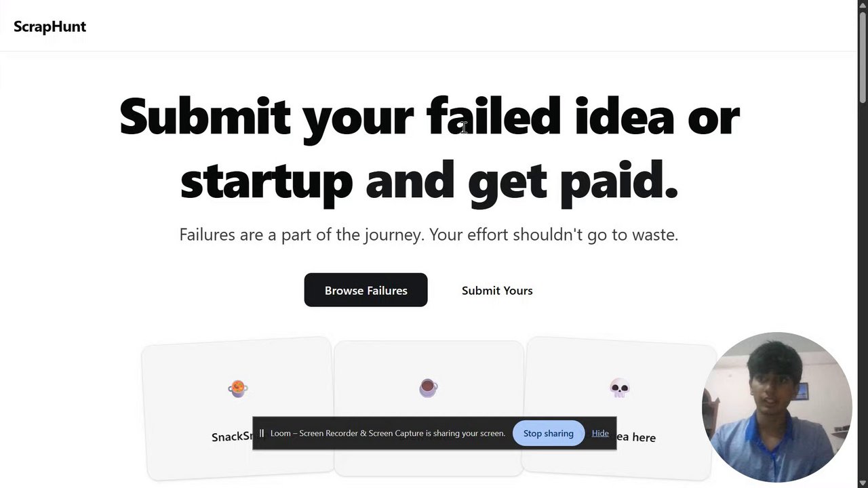The image size is (868, 488).
Task: Click the scrollbar track below the thumb
Action: (x=863, y=271)
